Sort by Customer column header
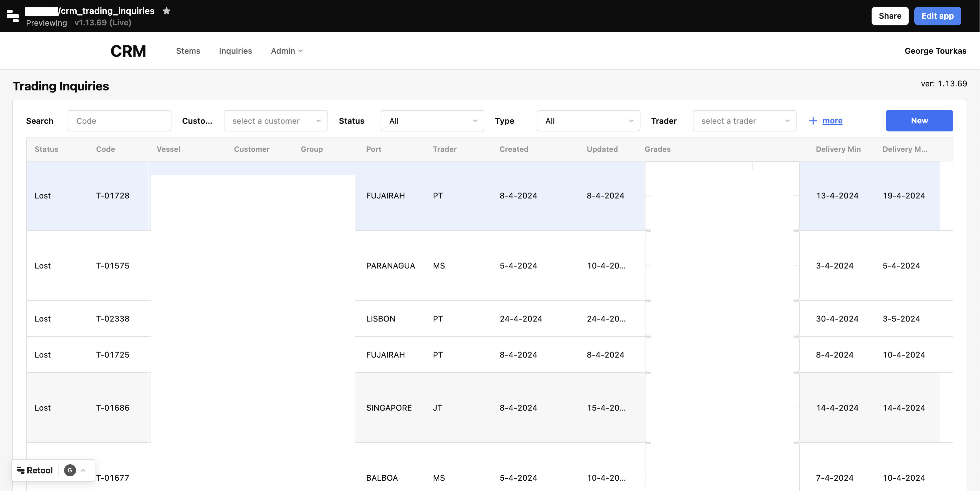Viewport: 980px width, 491px height. (252, 149)
